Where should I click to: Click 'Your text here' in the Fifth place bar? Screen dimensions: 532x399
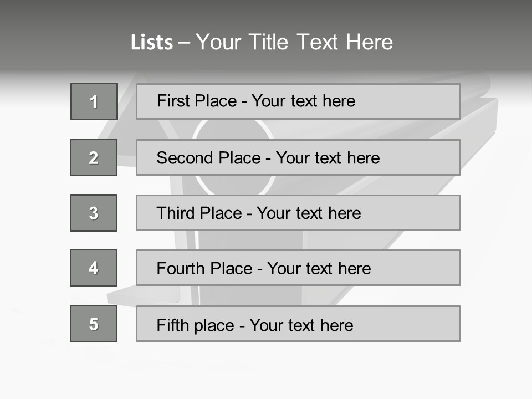point(301,325)
